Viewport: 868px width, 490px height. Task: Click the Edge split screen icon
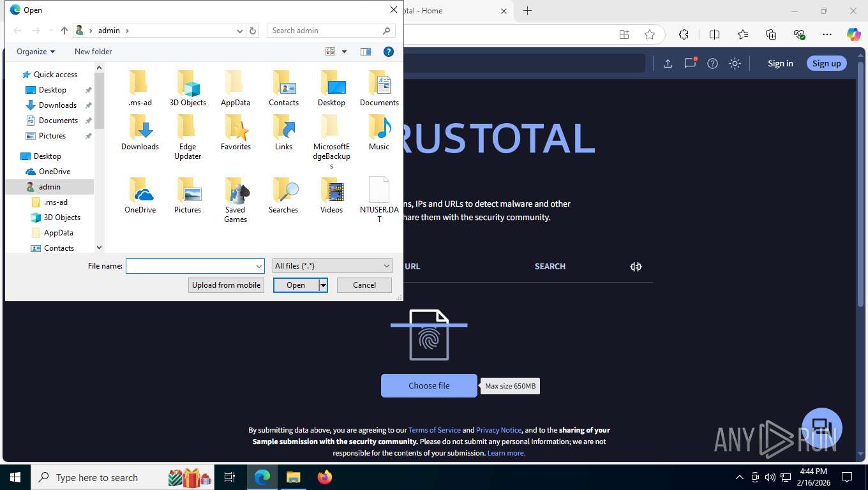714,34
